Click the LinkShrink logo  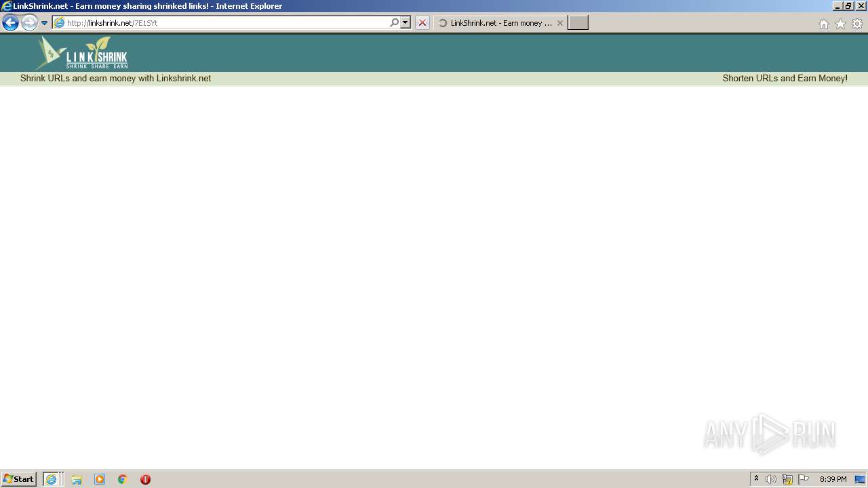82,53
